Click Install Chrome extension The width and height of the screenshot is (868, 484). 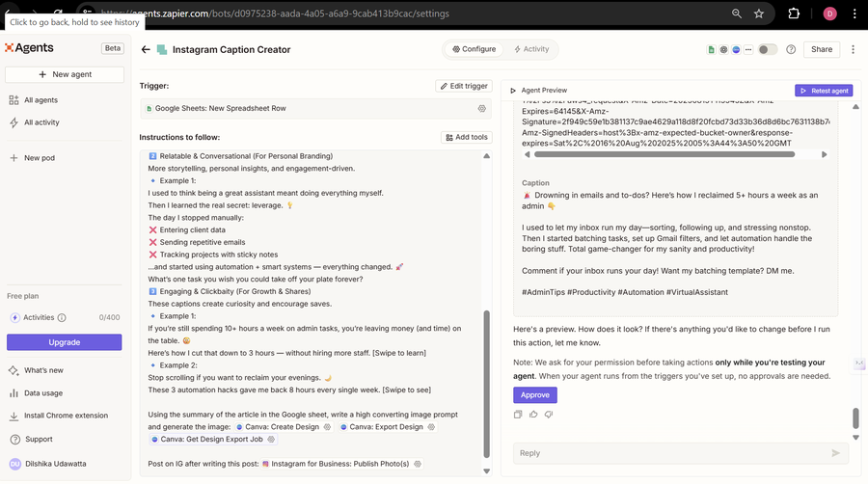point(66,416)
